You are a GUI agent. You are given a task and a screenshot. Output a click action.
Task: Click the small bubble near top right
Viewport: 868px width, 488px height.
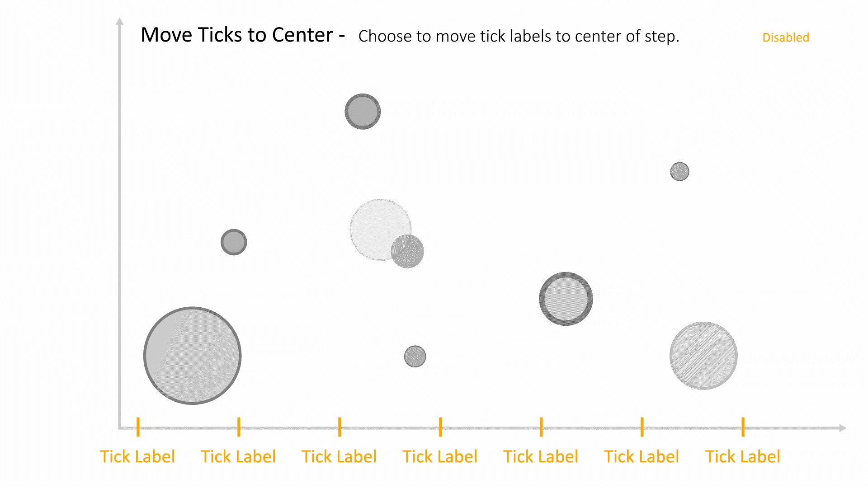tap(679, 172)
